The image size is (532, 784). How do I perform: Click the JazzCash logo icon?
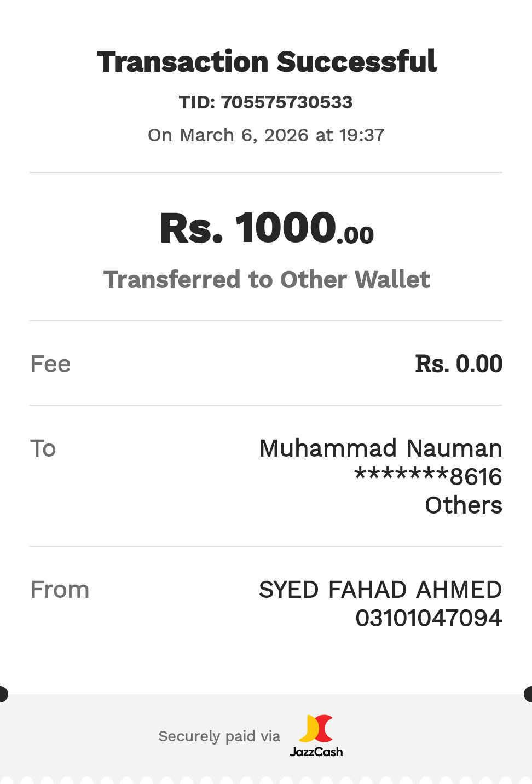pos(316,729)
